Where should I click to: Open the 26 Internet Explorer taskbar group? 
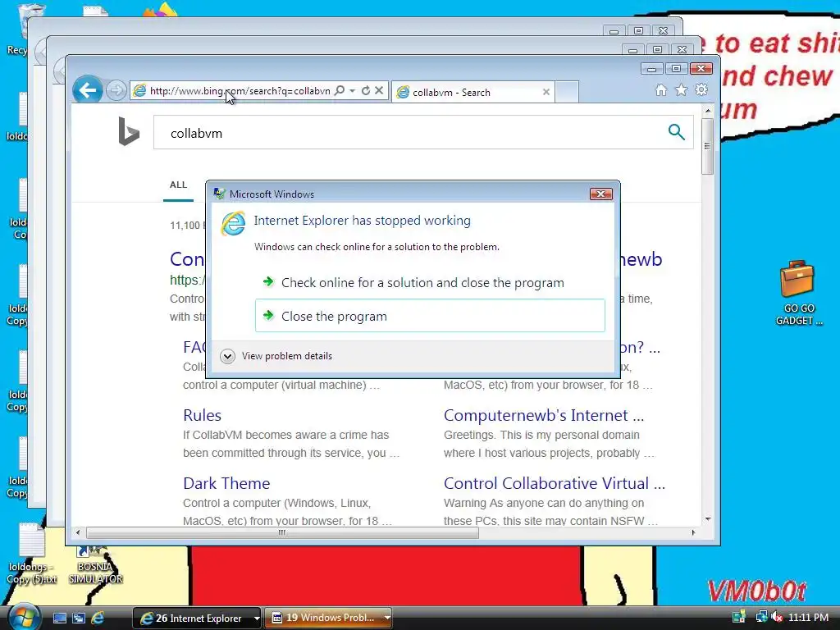coord(197,618)
